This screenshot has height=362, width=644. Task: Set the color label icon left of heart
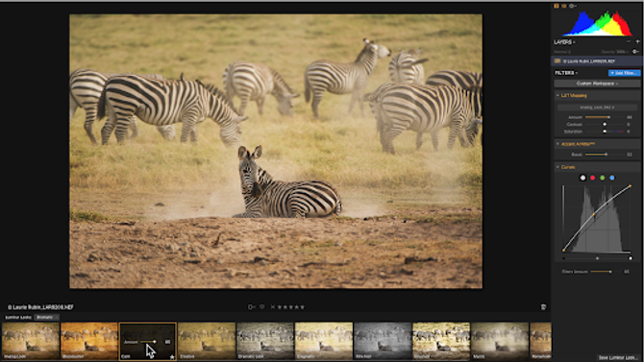coord(251,307)
